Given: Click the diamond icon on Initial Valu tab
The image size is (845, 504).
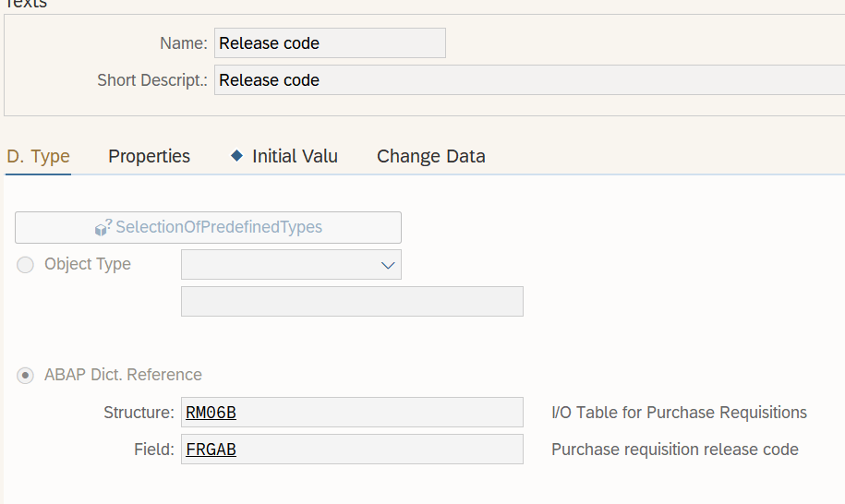Looking at the screenshot, I should 237,156.
